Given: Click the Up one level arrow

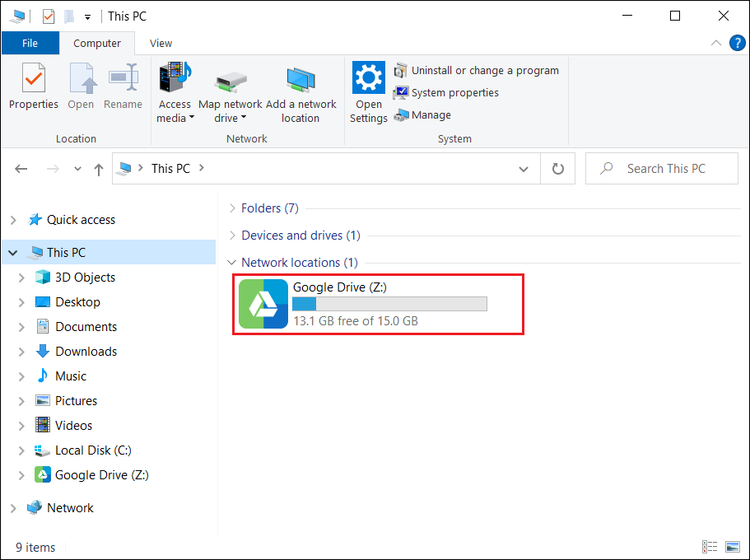Looking at the screenshot, I should (x=99, y=169).
